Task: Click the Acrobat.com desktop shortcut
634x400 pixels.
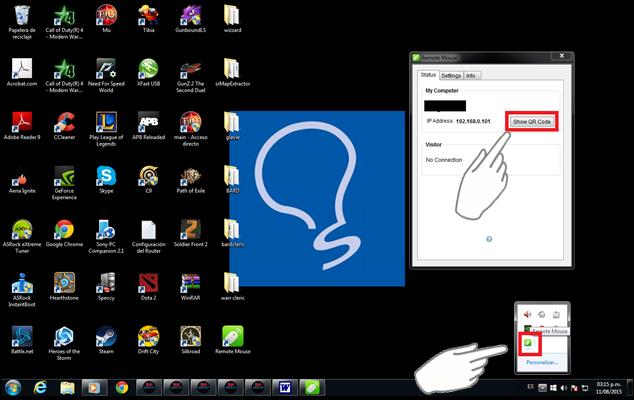Action: click(22, 72)
